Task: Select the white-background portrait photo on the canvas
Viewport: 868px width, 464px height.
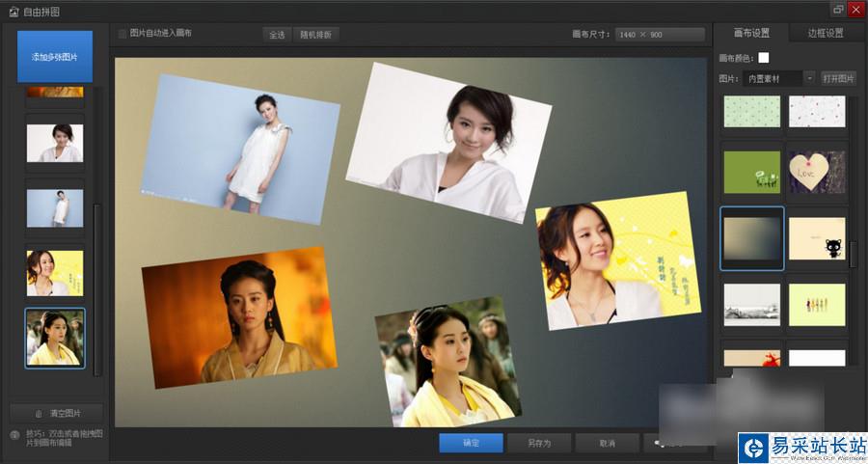Action: [448, 143]
